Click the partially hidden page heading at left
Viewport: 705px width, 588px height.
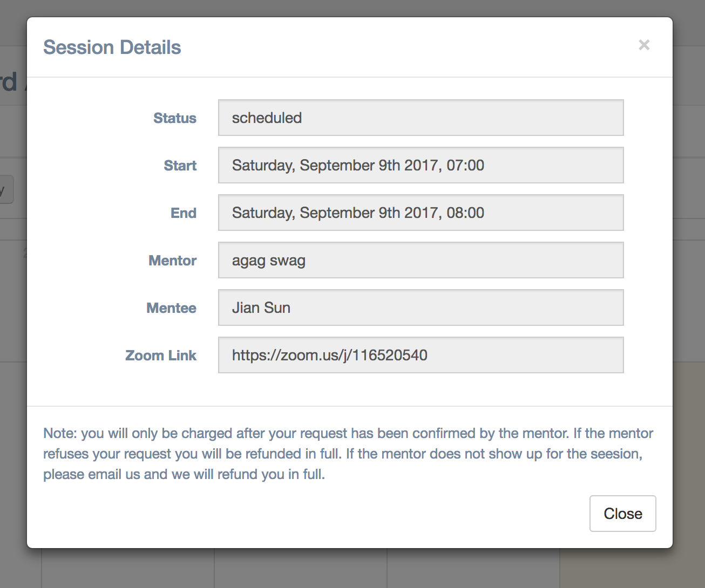10,82
